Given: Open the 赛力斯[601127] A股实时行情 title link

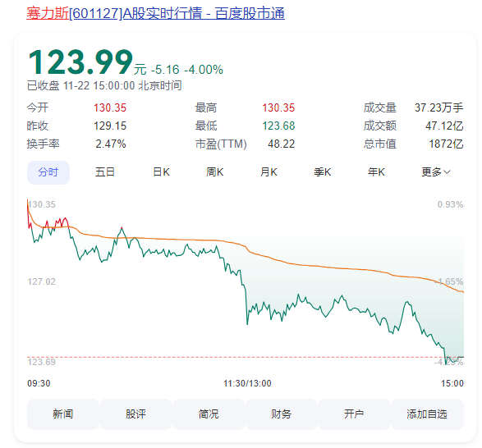Looking at the screenshot, I should coord(155,13).
